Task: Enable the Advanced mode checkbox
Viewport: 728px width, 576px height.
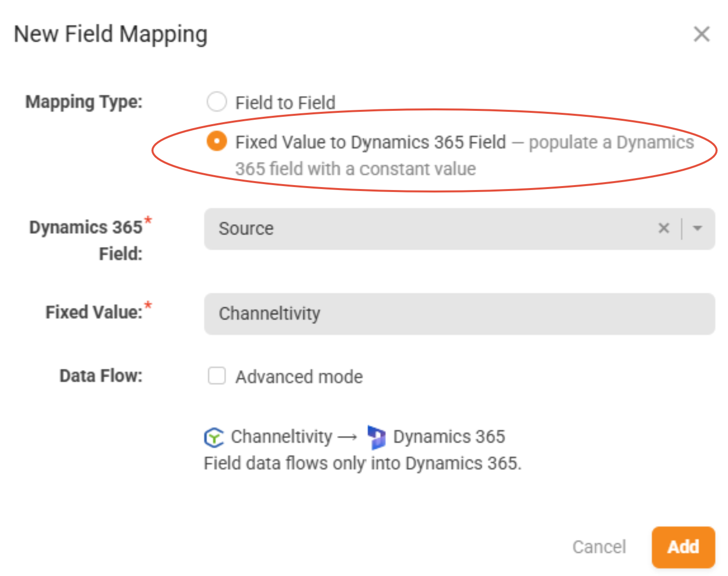Action: pos(217,376)
